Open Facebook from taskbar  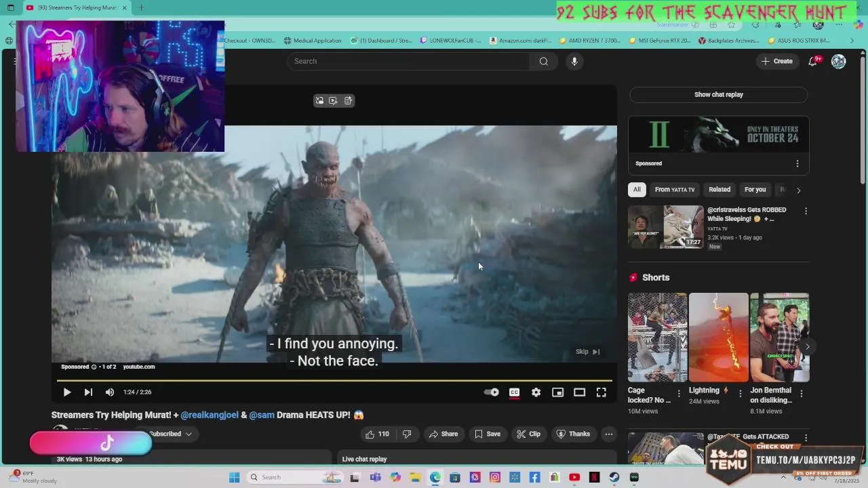pyautogui.click(x=535, y=477)
